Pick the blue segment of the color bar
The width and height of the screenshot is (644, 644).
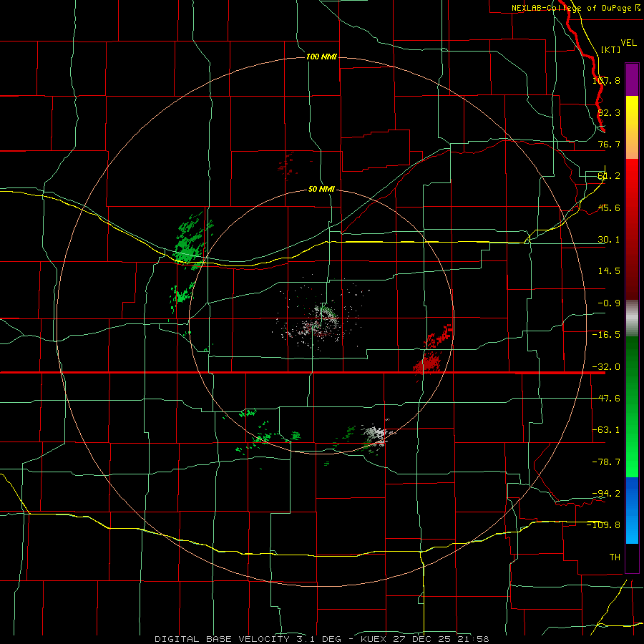tap(632, 510)
